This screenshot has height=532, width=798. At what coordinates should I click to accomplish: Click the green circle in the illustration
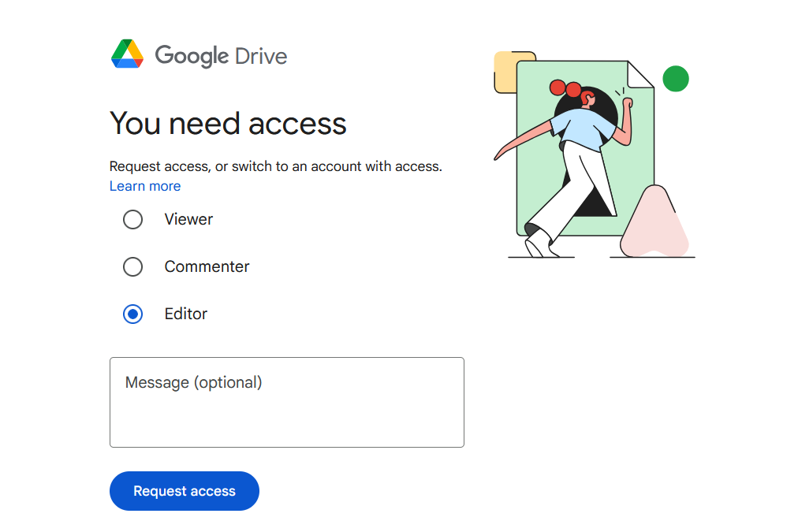pyautogui.click(x=675, y=79)
